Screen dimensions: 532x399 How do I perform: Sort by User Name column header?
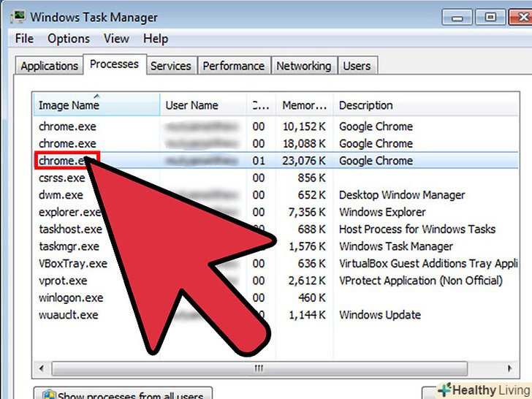pyautogui.click(x=203, y=104)
